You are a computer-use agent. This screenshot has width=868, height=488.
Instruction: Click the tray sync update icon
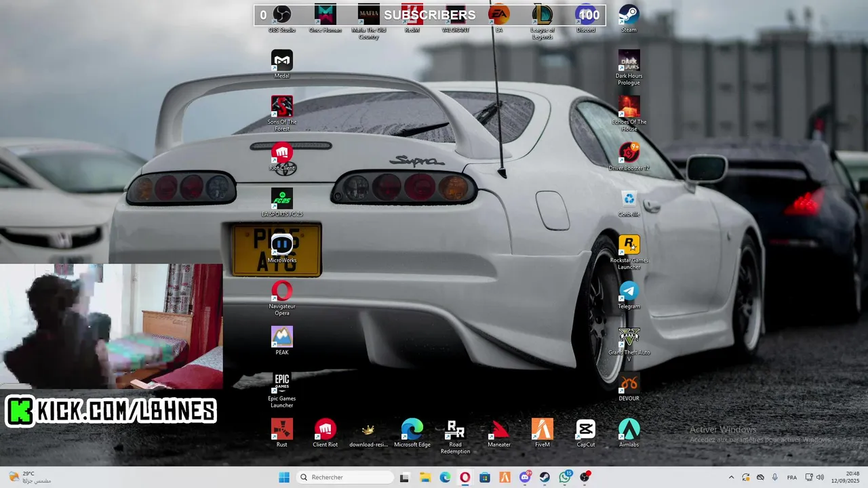pyautogui.click(x=746, y=477)
